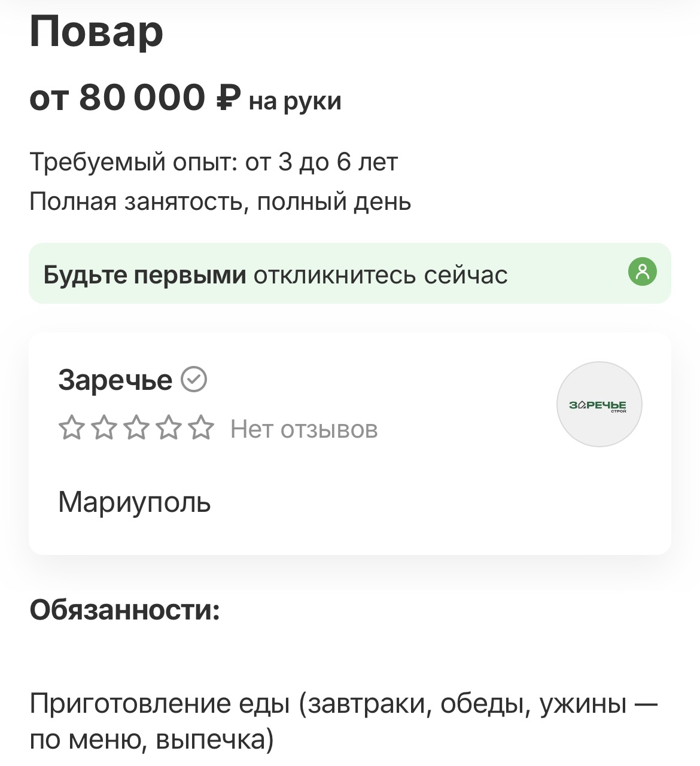Image resolution: width=700 pixels, height=766 pixels.
Task: Click the "Требуемый опыт" experience line
Action: 214,162
